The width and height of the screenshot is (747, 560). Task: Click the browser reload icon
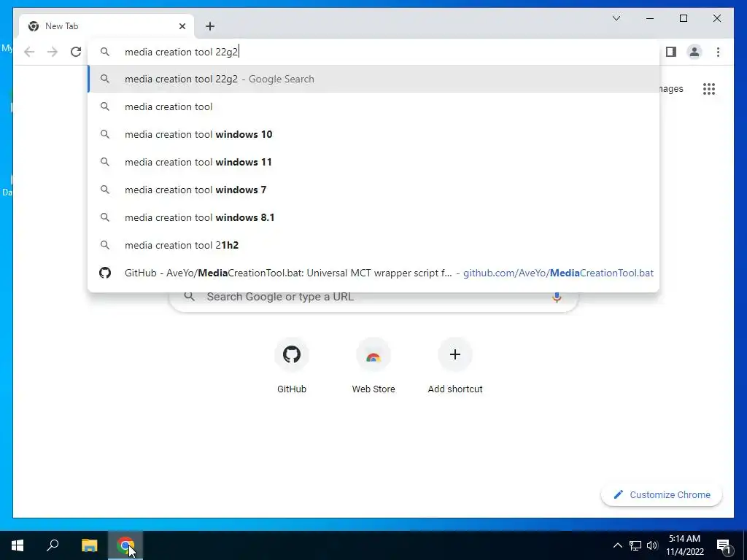click(x=76, y=52)
